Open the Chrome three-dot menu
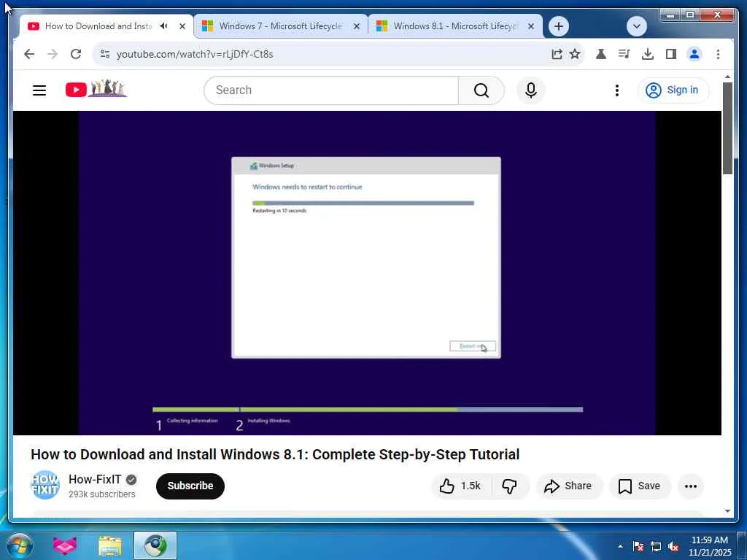This screenshot has width=747, height=560. click(x=718, y=54)
